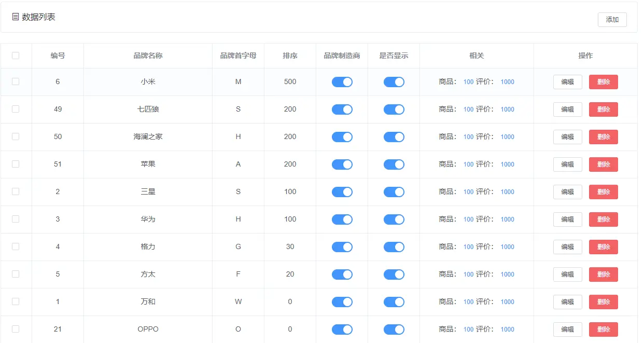Screen dimensions: 644x343
Task: Edit the 华为 brand row
Action: pyautogui.click(x=568, y=219)
